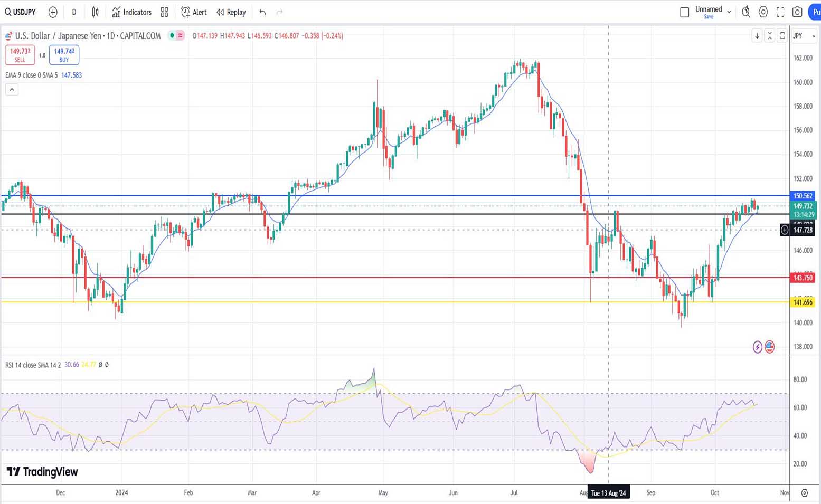The width and height of the screenshot is (821, 504).
Task: Open chart settings hexagon icon in toolbar
Action: 763,12
